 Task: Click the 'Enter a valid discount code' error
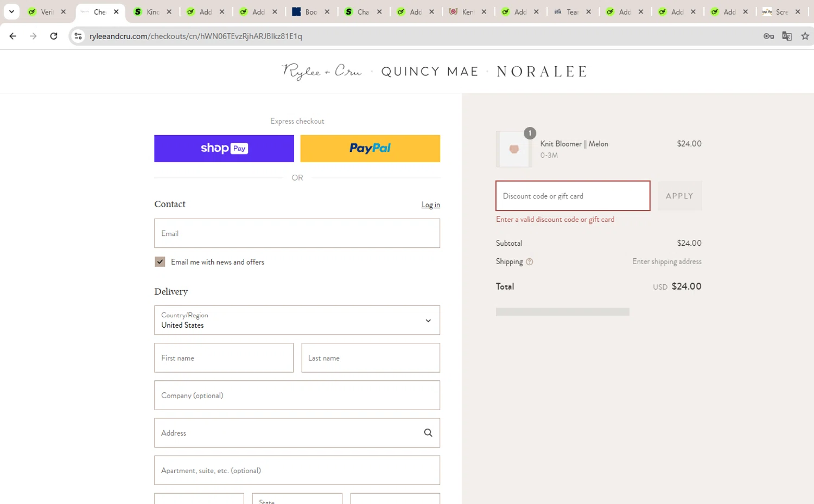pyautogui.click(x=555, y=219)
